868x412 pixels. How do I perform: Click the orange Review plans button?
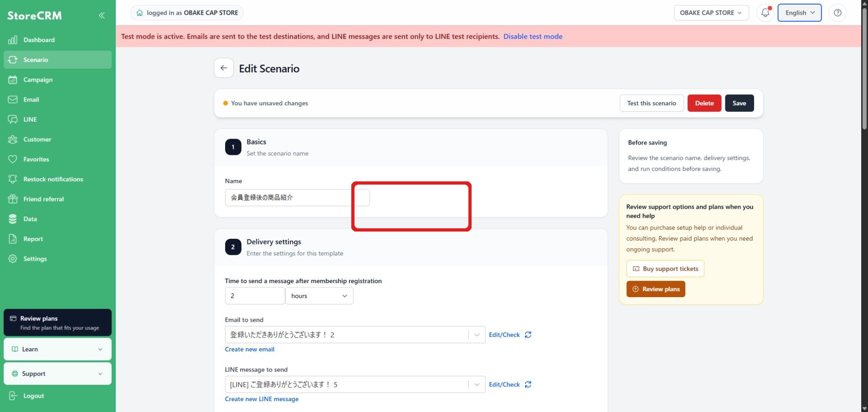coord(656,289)
